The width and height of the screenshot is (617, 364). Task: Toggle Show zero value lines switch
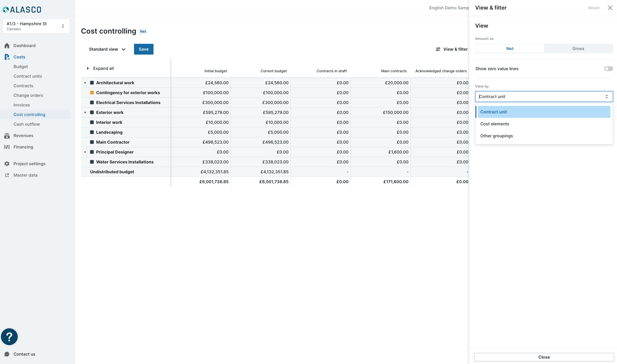608,69
